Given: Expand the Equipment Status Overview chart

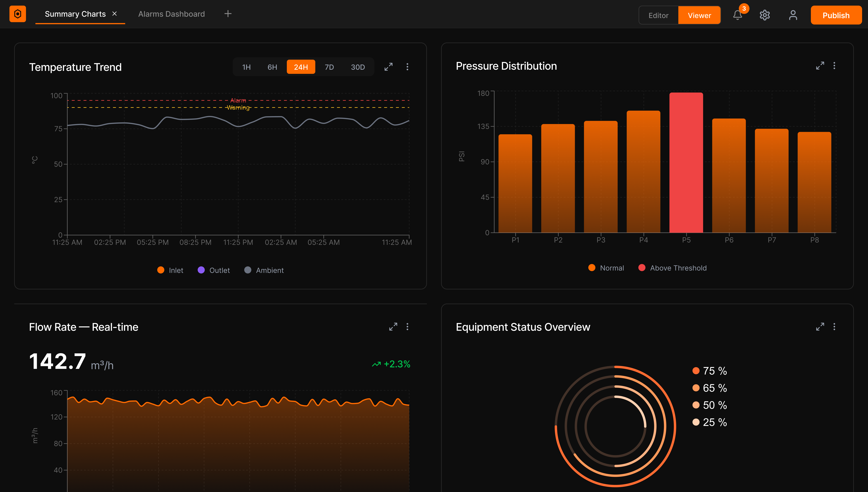Looking at the screenshot, I should point(820,327).
